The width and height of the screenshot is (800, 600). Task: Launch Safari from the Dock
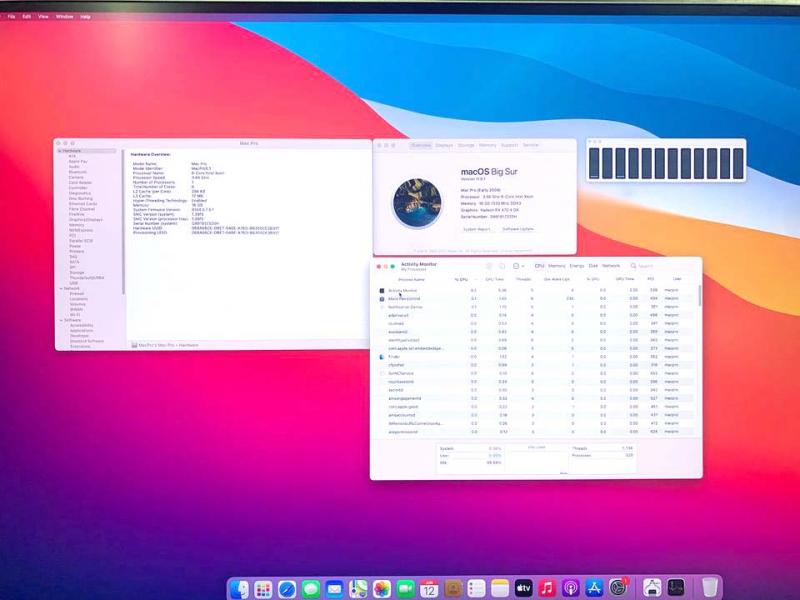tap(287, 589)
